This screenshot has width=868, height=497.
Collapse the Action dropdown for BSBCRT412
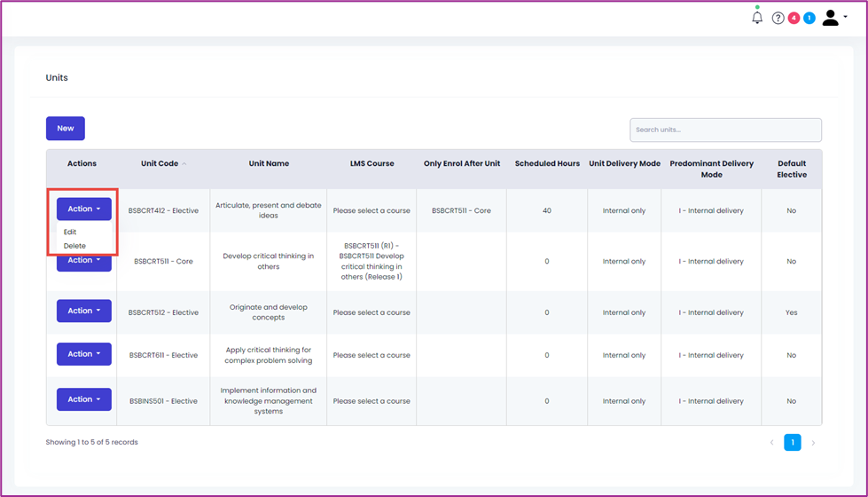coord(84,209)
